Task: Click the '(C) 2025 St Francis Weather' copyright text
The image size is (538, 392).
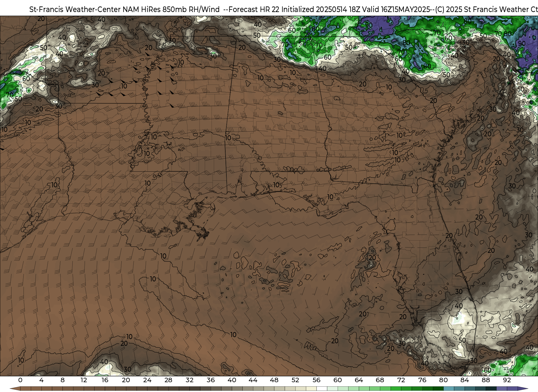Action: [481, 10]
